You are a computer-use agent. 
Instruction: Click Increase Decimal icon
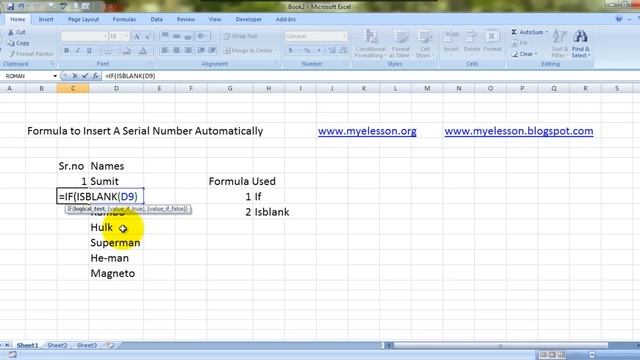(332, 51)
